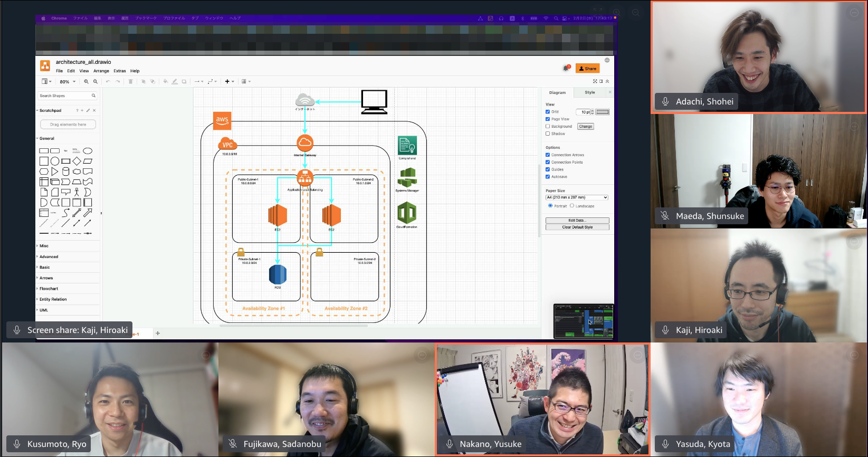Select the CloudFormation icon on canvas
Image resolution: width=868 pixels, height=457 pixels.
coord(407,213)
